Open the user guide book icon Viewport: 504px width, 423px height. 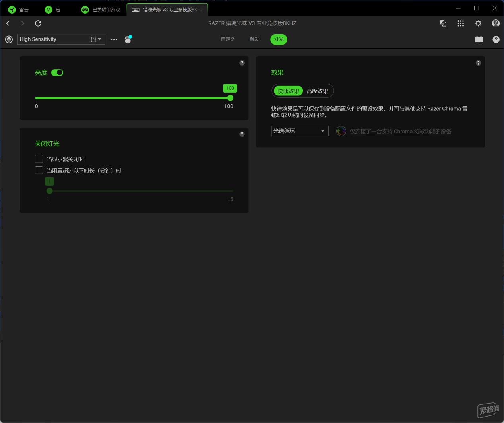[479, 39]
